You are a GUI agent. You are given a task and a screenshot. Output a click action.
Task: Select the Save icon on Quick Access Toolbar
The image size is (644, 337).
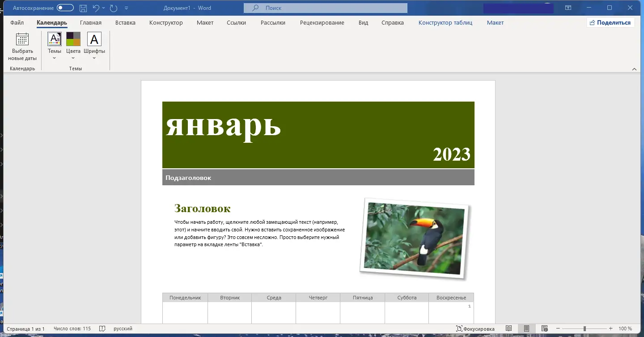point(83,8)
